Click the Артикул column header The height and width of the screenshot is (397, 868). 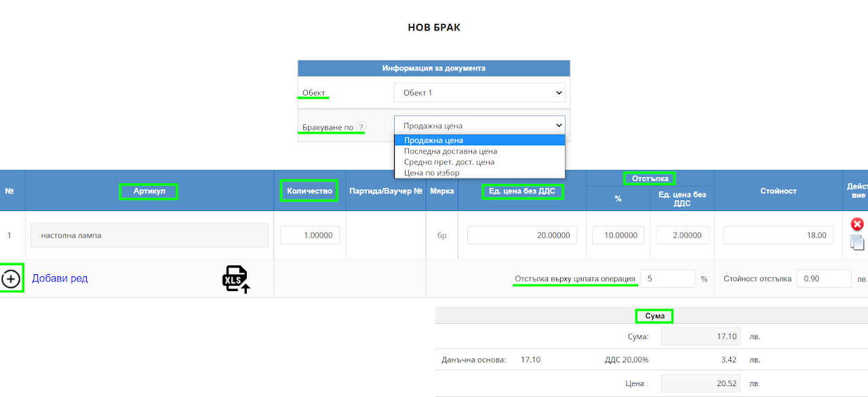(x=149, y=191)
